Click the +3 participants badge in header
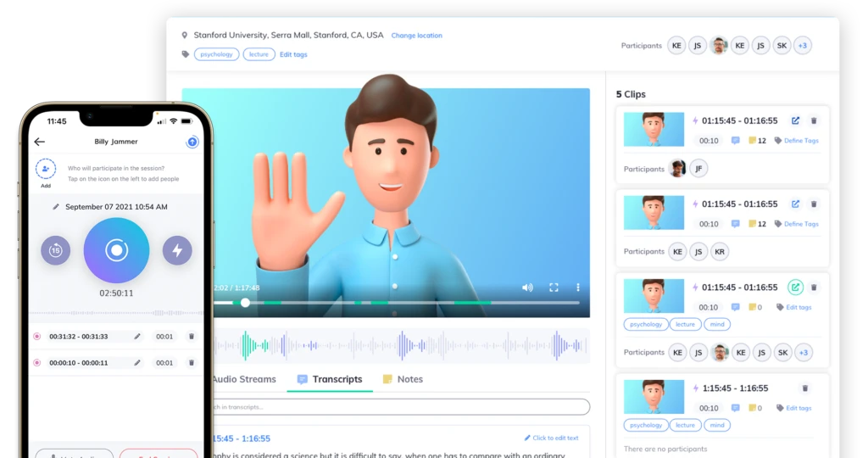The height and width of the screenshot is (458, 868). tap(803, 46)
